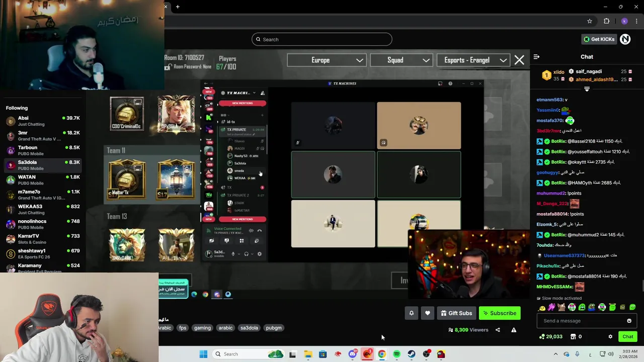Focus the Kick Search field
Viewport: 644px width, 362px height.
click(322, 39)
